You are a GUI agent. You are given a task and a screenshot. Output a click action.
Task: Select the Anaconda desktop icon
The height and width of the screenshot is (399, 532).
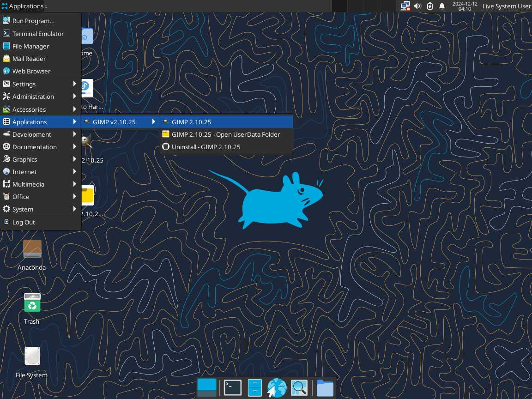click(32, 254)
